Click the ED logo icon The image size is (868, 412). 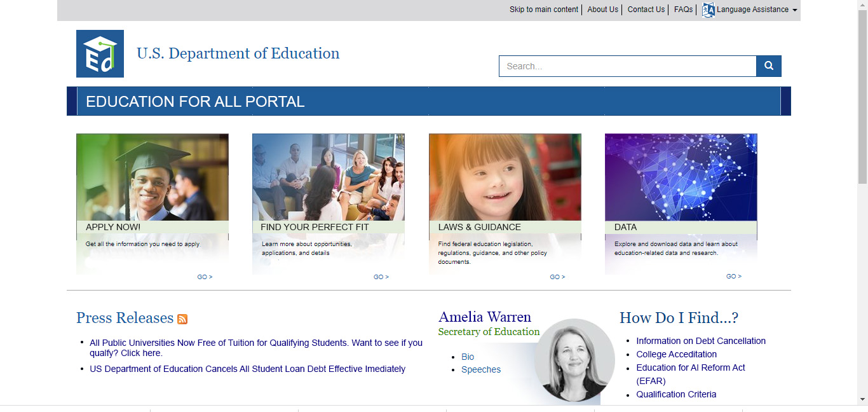point(100,53)
